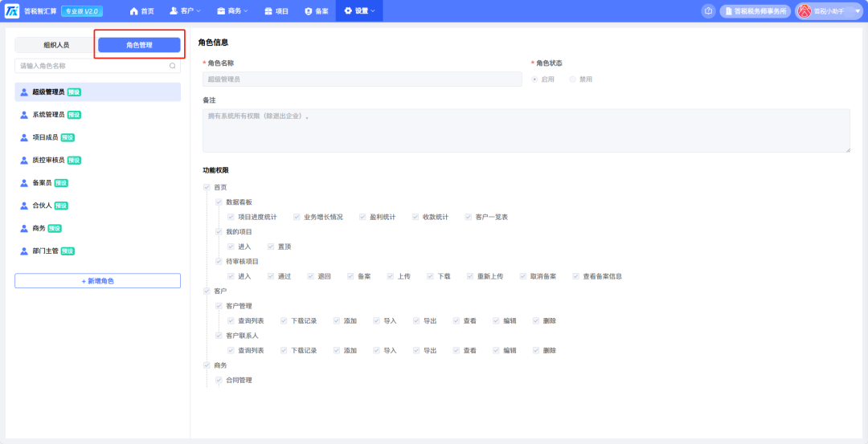This screenshot has width=868, height=444.
Task: Open the 备案 menu item
Action: point(316,11)
